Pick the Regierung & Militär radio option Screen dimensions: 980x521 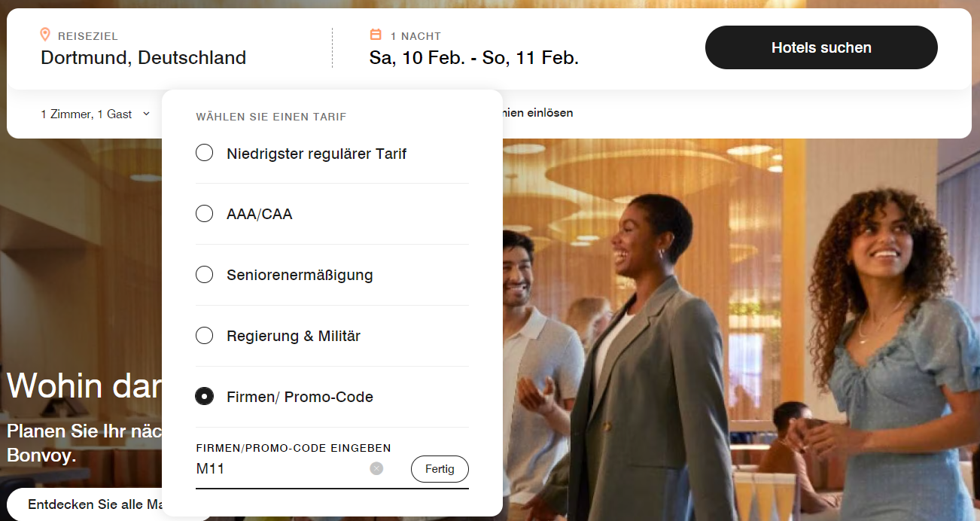(x=204, y=336)
